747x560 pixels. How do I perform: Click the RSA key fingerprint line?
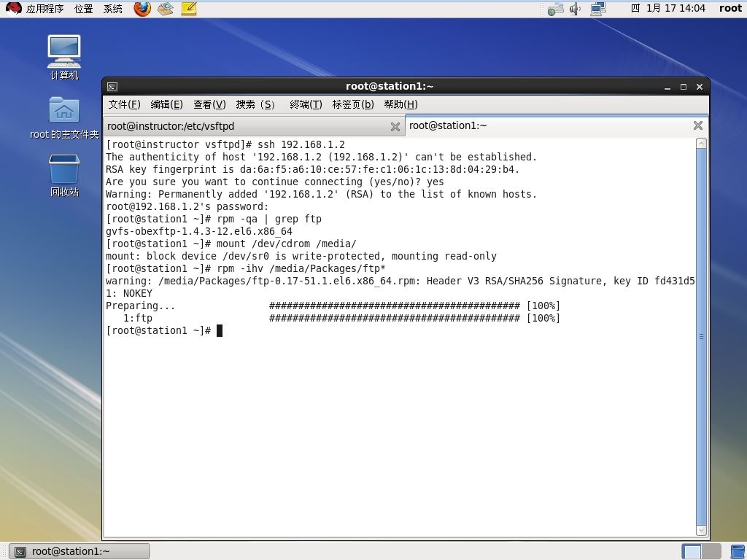click(312, 169)
